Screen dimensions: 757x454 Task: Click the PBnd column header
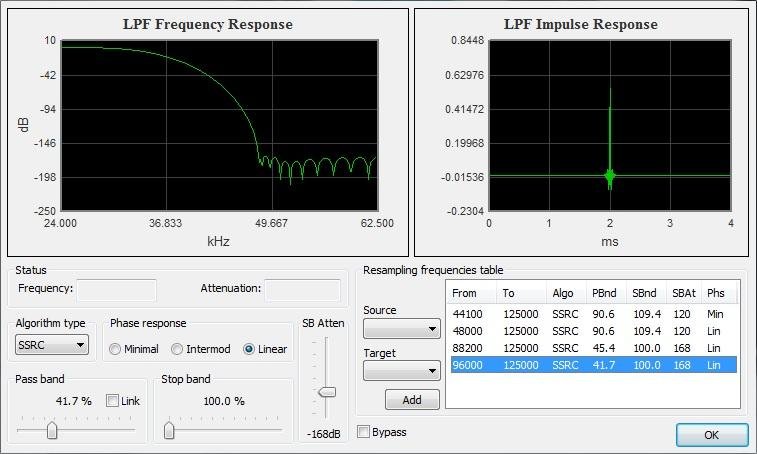(607, 293)
